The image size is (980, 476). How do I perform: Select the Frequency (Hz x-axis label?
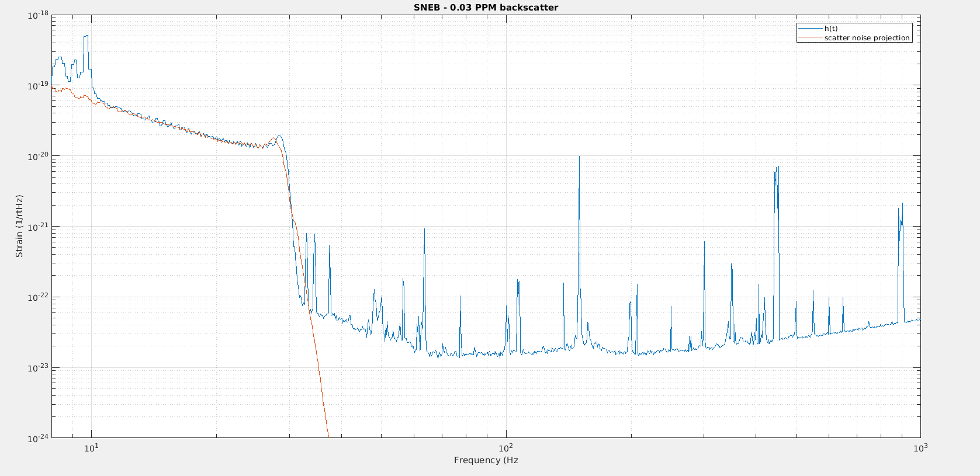click(486, 460)
